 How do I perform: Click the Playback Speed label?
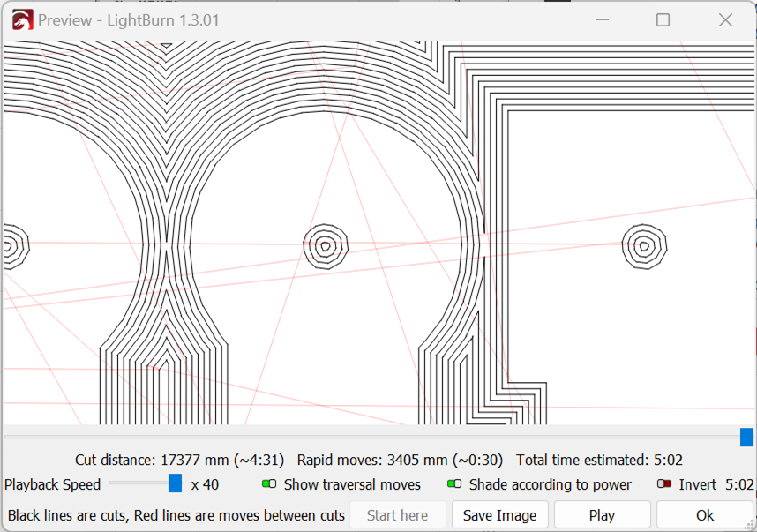coord(52,484)
